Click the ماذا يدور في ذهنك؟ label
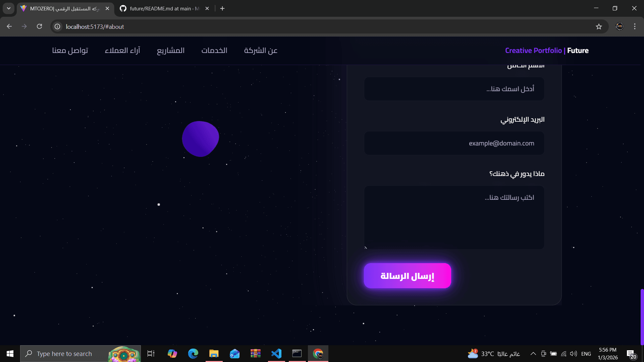This screenshot has height=362, width=644. (x=517, y=174)
